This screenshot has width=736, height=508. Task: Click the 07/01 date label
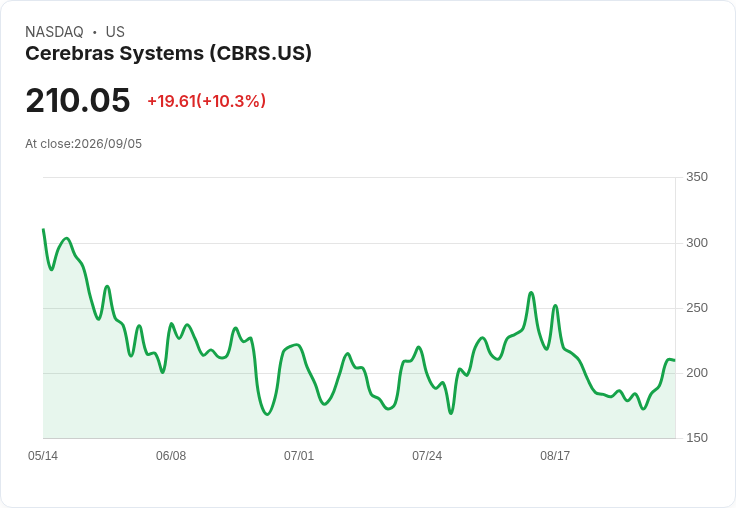click(299, 456)
